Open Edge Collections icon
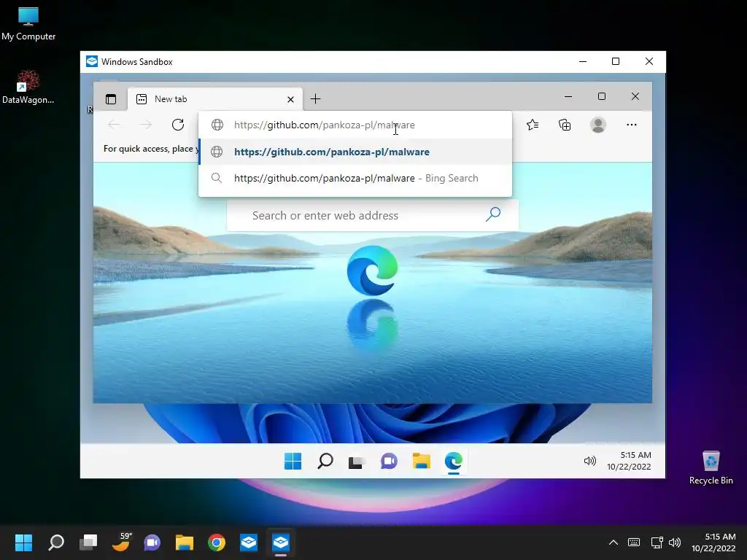Image resolution: width=747 pixels, height=560 pixels. click(x=565, y=125)
